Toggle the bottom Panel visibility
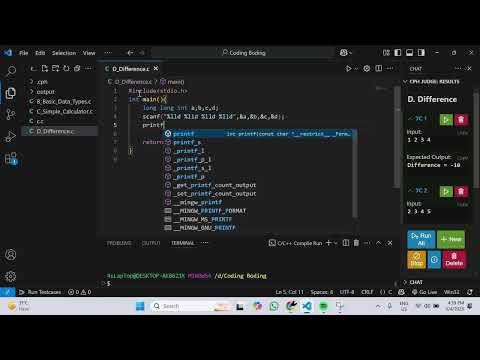The height and width of the screenshot is (360, 480). (x=410, y=53)
